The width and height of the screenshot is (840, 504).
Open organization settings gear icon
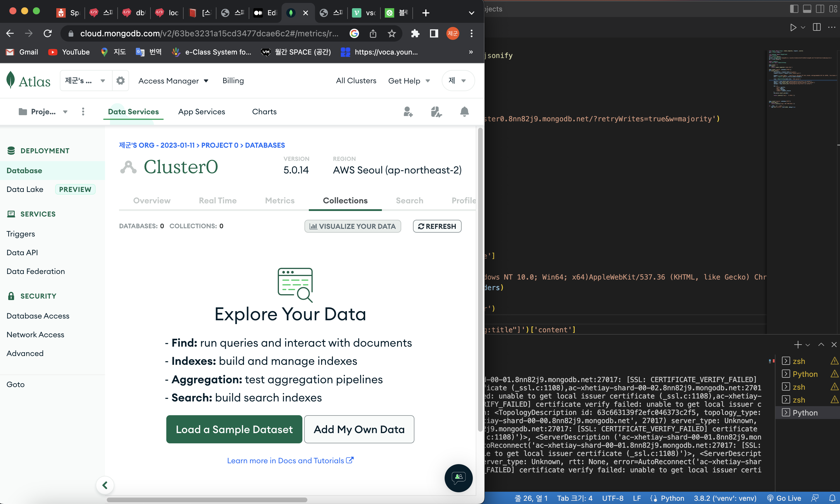[120, 81]
